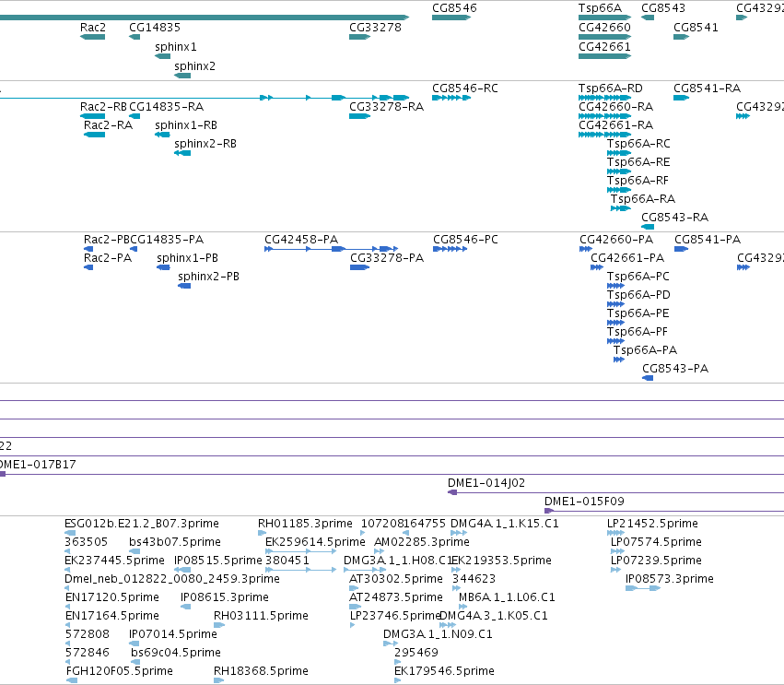The height and width of the screenshot is (685, 784).
Task: Open the "EK237445.5prime" EST
Action: tap(114, 561)
